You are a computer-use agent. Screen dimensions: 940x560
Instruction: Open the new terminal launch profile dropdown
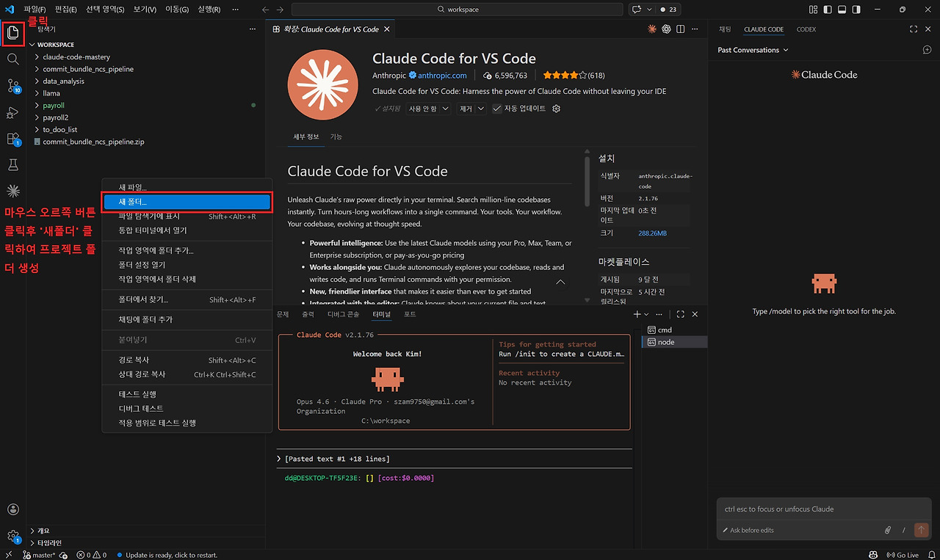(x=646, y=314)
